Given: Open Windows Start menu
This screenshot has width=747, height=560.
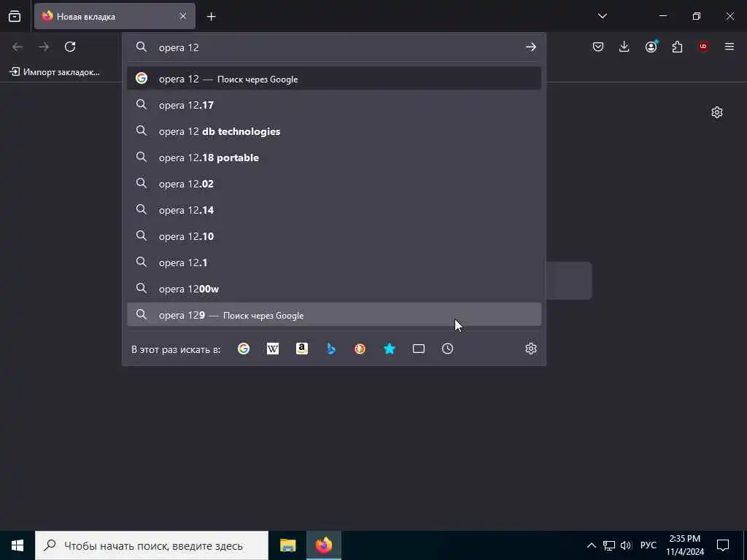Looking at the screenshot, I should (18, 545).
